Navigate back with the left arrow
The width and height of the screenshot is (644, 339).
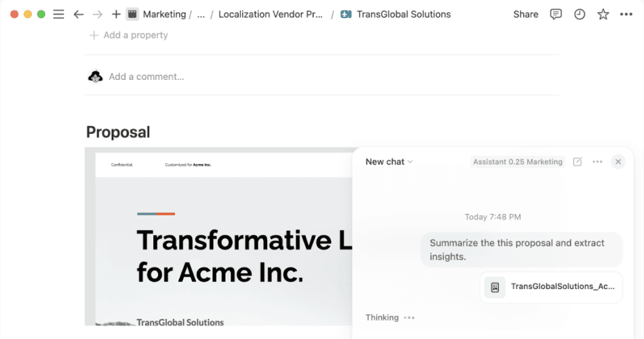[x=78, y=14]
